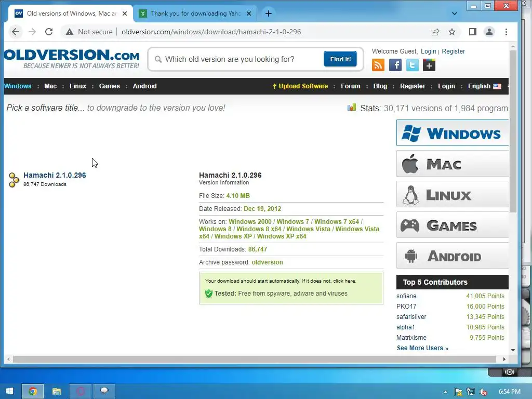Open the Twitter icon link
This screenshot has width=532, height=399.
coord(412,65)
